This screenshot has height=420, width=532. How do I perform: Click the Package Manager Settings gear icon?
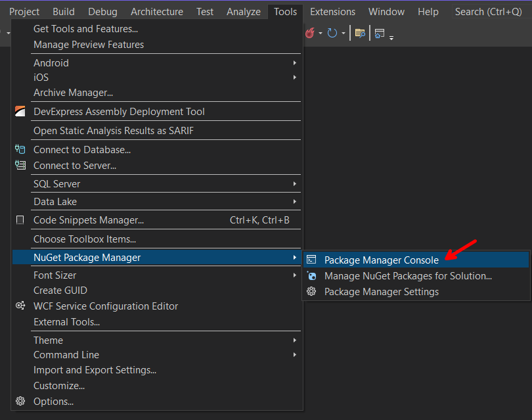coord(311,291)
